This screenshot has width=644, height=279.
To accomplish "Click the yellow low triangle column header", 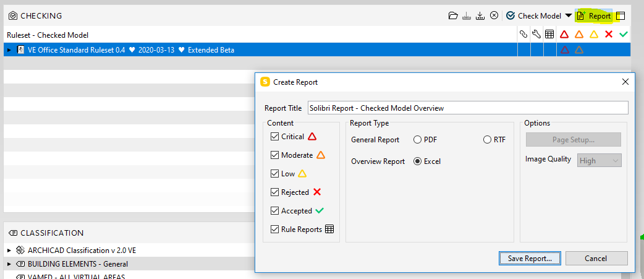I will [x=594, y=35].
